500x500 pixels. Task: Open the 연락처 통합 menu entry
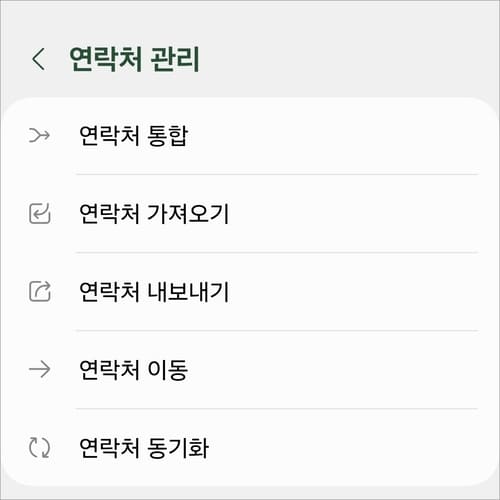point(250,136)
